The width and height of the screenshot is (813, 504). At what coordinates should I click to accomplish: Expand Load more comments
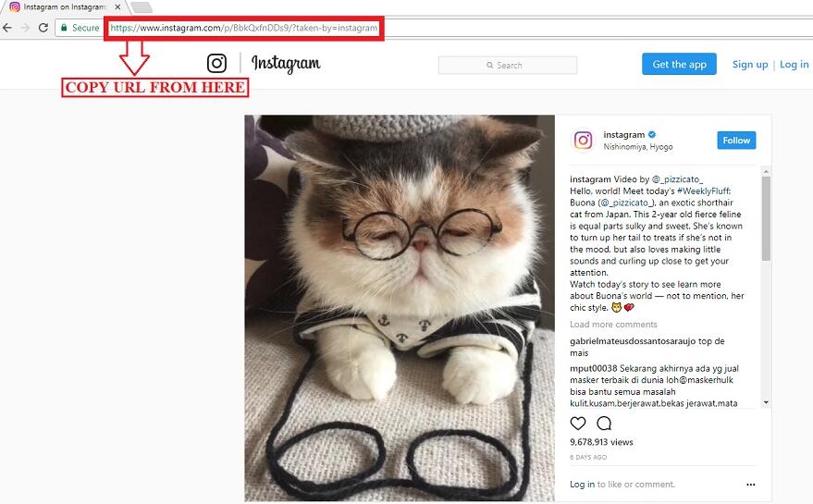613,325
